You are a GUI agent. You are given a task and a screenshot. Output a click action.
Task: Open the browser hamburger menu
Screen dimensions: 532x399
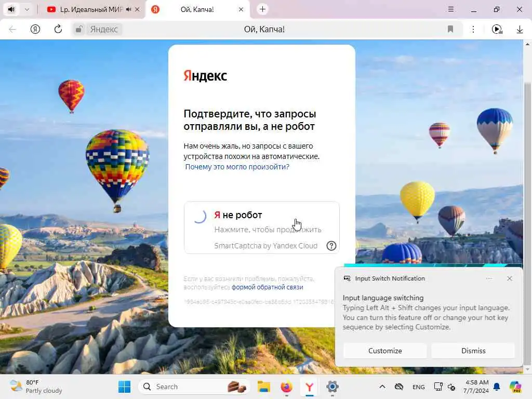[x=451, y=9]
